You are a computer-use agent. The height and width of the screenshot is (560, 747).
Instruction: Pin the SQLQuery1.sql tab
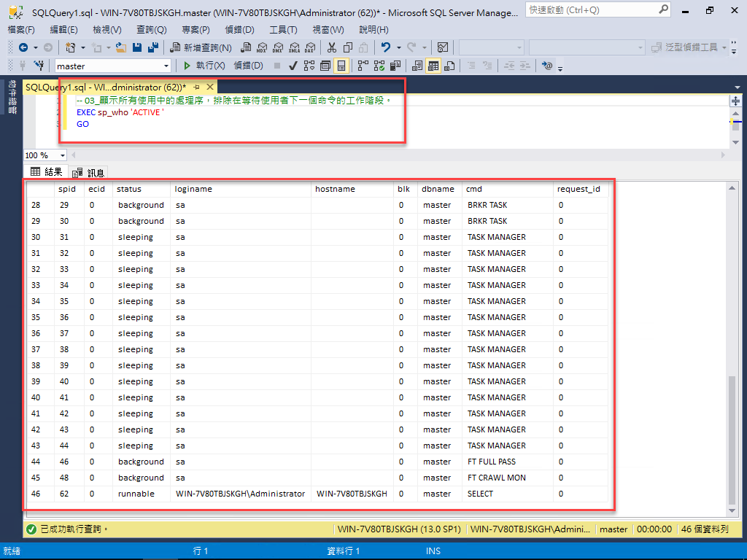click(197, 87)
